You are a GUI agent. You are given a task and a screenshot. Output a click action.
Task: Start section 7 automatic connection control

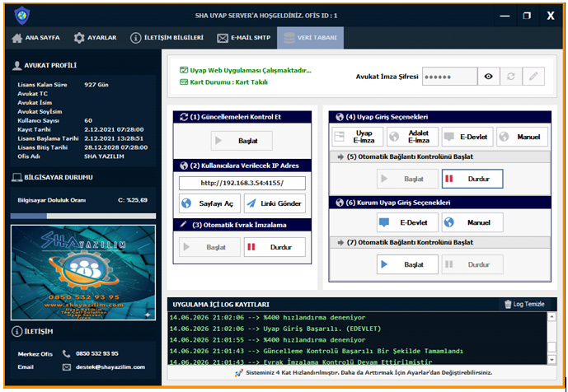tap(407, 264)
